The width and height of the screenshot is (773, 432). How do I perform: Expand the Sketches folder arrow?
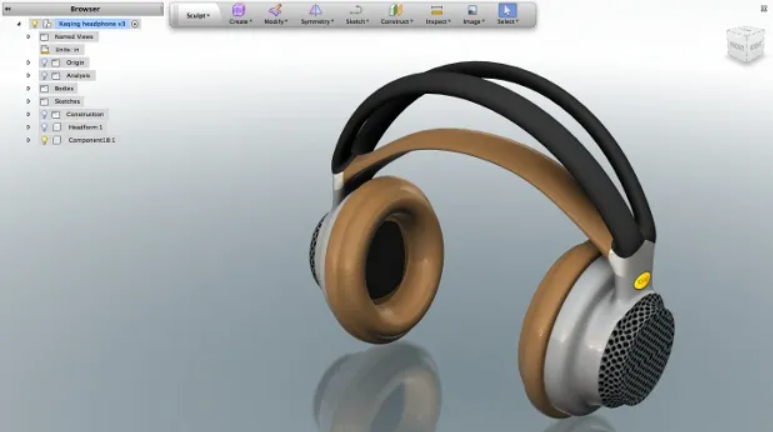pyautogui.click(x=28, y=101)
